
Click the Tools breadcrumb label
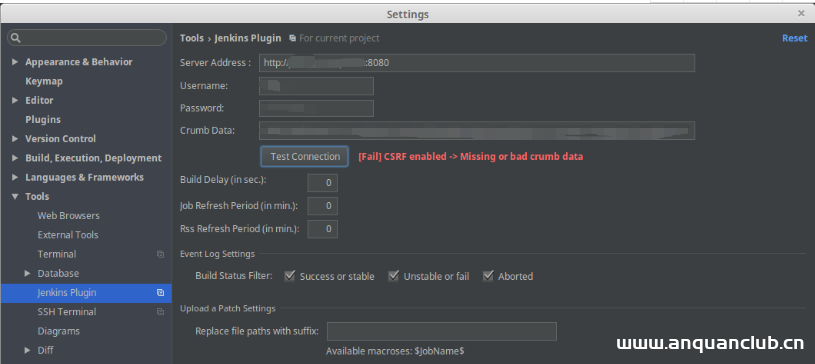click(x=192, y=38)
